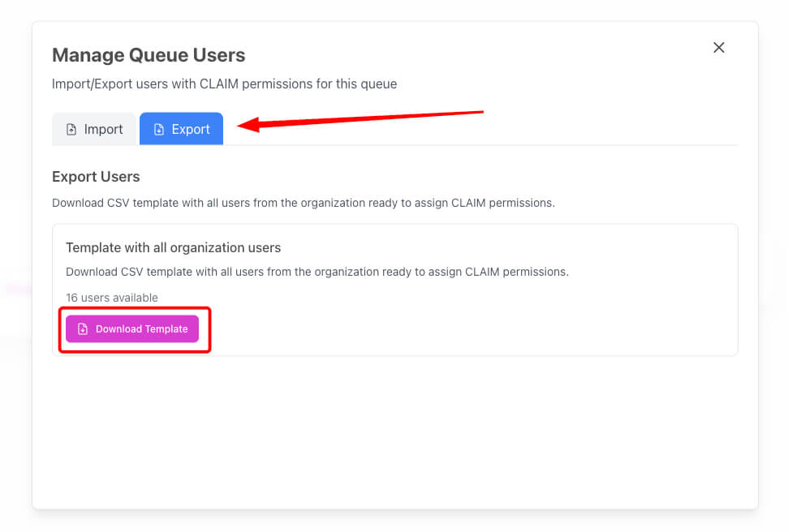Click the divider line beneath the tabs
Viewport: 788px width, 532px height.
(x=480, y=145)
